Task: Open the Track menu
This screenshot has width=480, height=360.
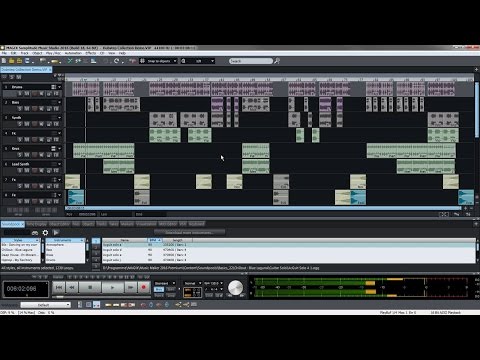Action: (25, 53)
